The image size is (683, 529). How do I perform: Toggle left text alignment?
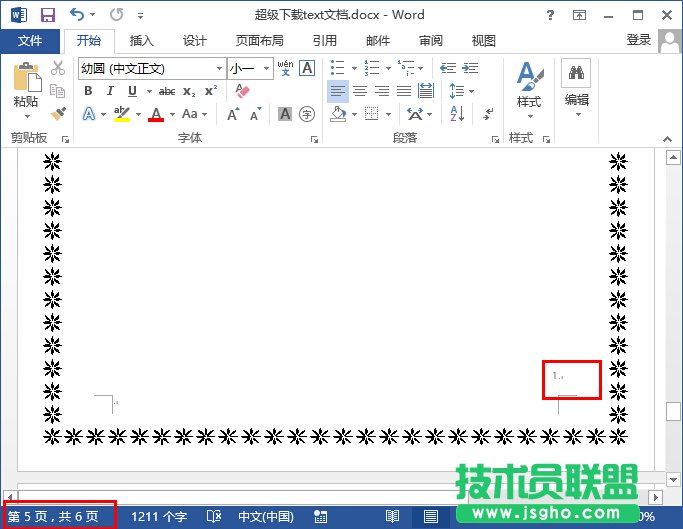[337, 91]
